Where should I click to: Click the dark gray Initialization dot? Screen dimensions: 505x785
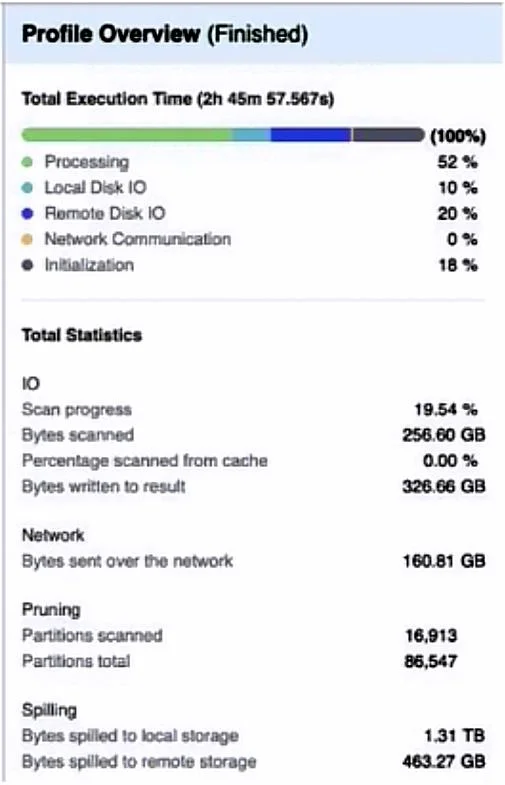pyautogui.click(x=27, y=265)
